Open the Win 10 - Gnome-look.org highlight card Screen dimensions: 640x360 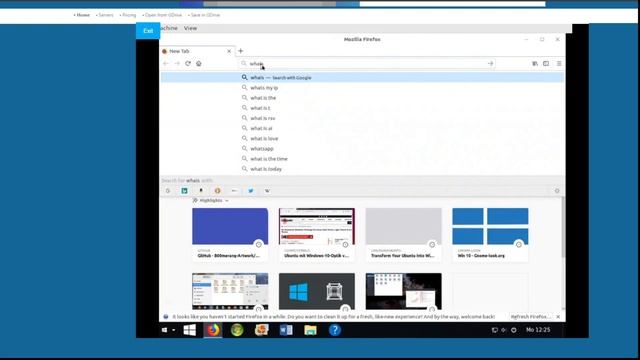coord(490,234)
